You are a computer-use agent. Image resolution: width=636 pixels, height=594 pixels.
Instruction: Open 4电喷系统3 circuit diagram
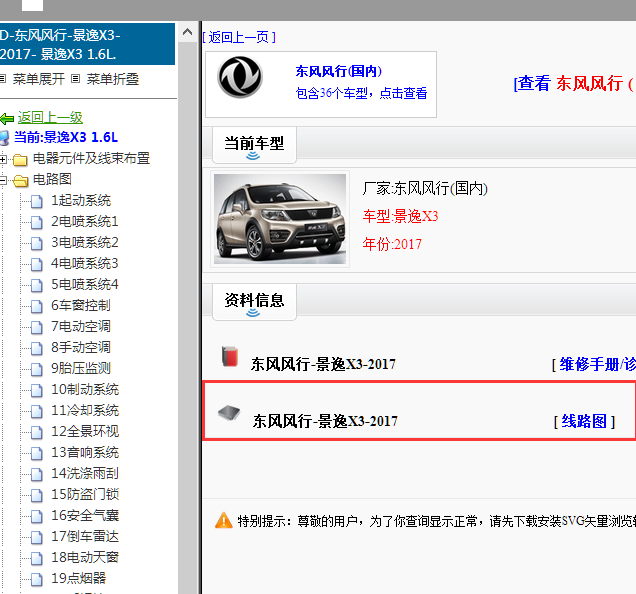84,264
